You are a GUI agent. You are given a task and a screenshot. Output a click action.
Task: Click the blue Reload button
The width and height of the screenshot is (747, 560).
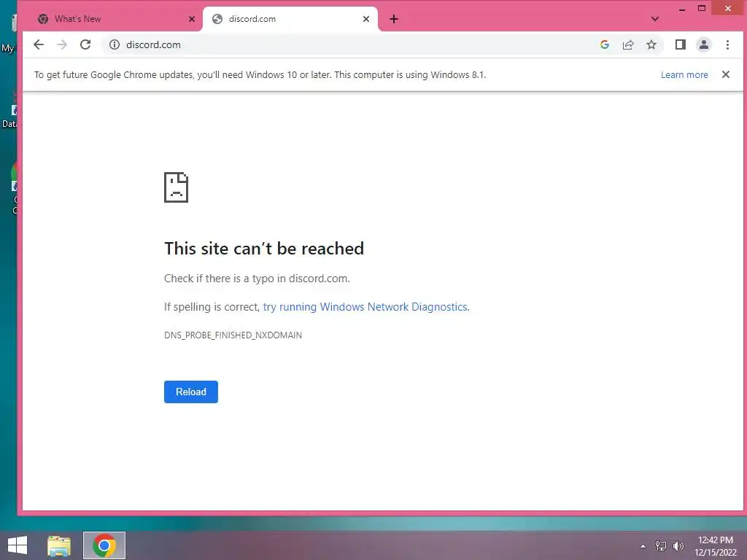(x=191, y=392)
